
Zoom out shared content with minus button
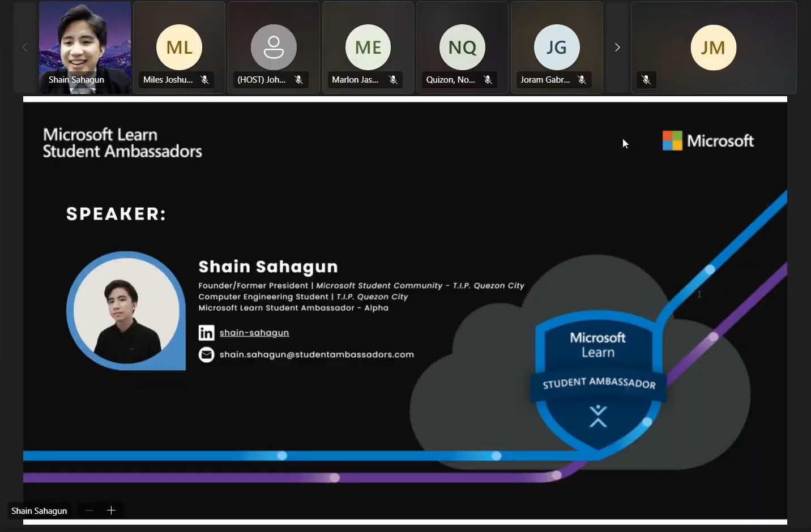(89, 510)
